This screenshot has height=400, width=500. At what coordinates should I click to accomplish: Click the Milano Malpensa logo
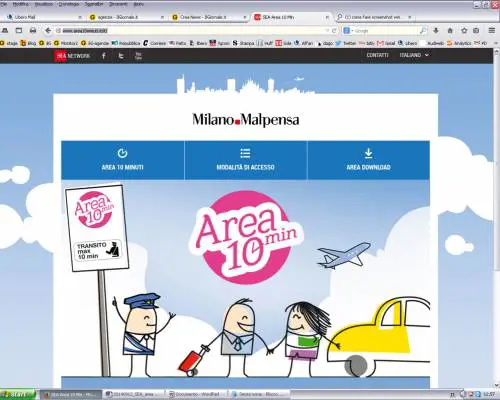(246, 120)
